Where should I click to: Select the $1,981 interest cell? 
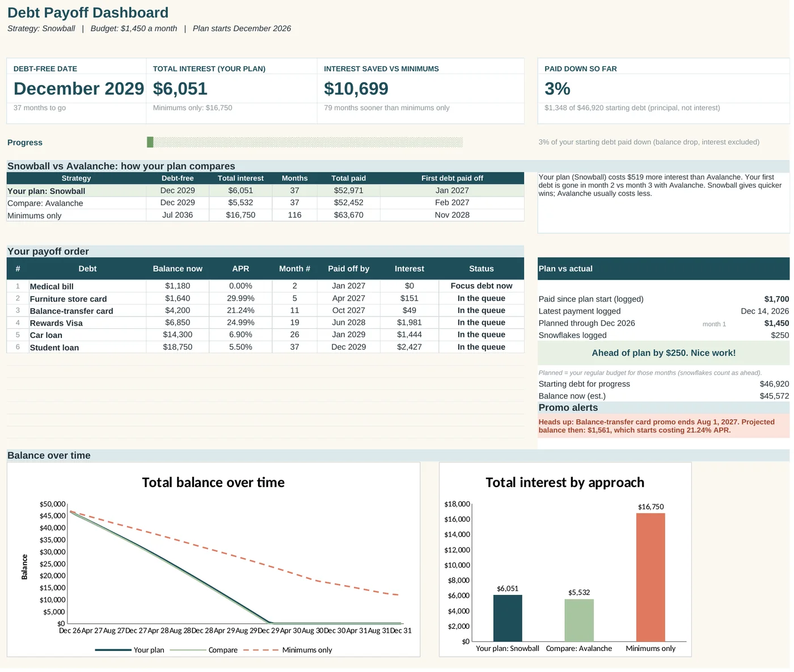pyautogui.click(x=409, y=323)
